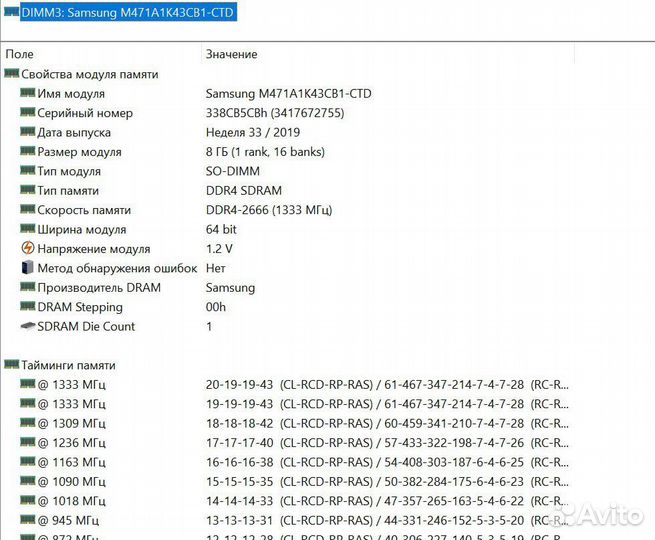This screenshot has width=655, height=540.
Task: Select the 'Метод обнаружения ошибок' field label
Action: 117,269
